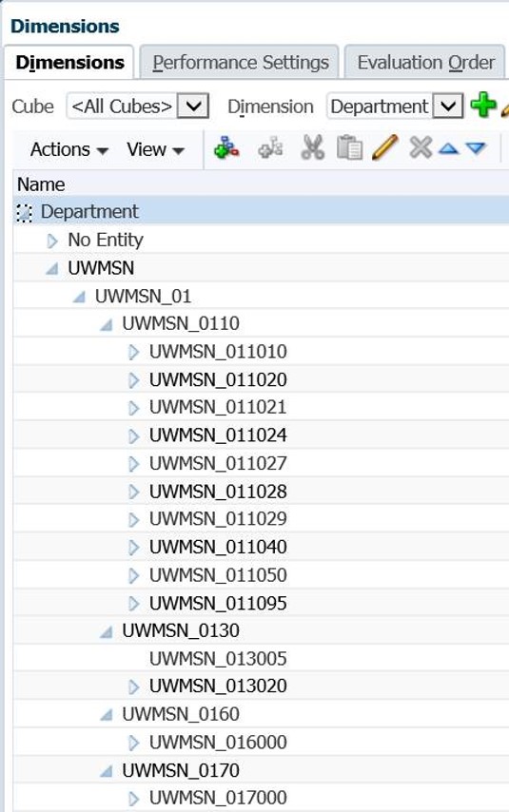
Task: Switch to the Evaluation Order tab
Action: pyautogui.click(x=425, y=62)
